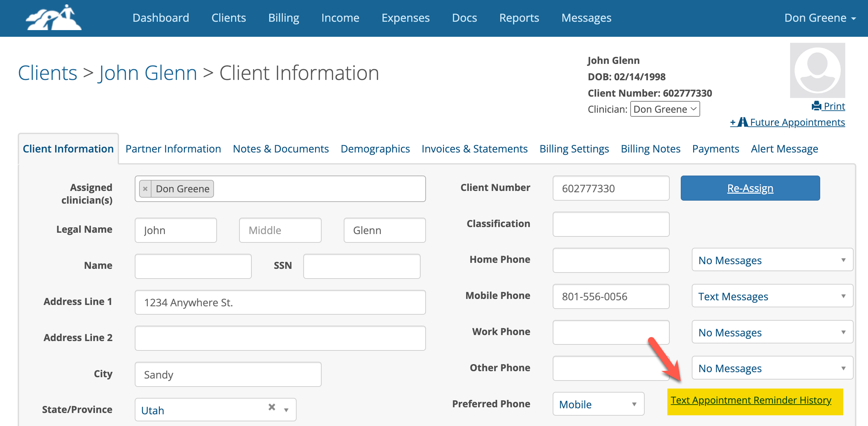Viewport: 868px width, 426px height.
Task: Open Text Appointment Reminder History link
Action: tap(751, 400)
